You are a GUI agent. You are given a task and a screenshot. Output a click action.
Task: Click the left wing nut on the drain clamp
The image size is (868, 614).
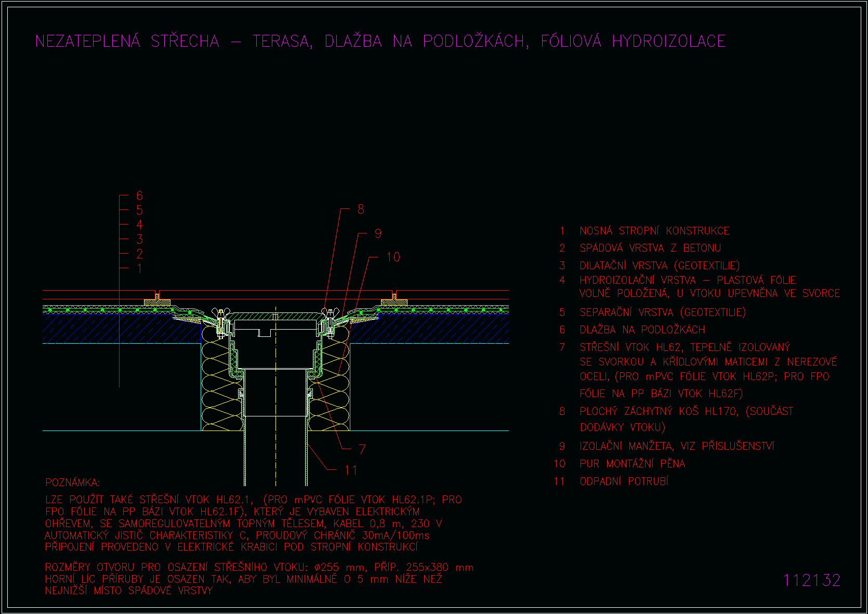[x=220, y=313]
